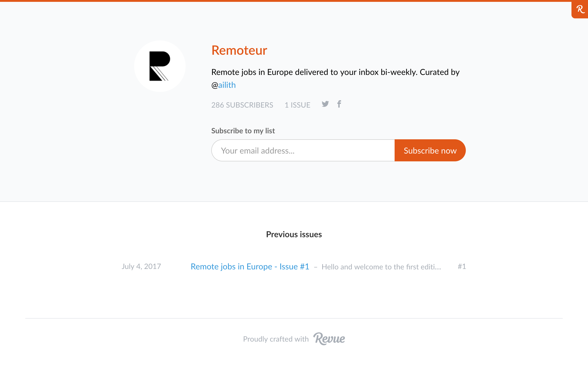Open the Facebook page icon

(x=339, y=104)
